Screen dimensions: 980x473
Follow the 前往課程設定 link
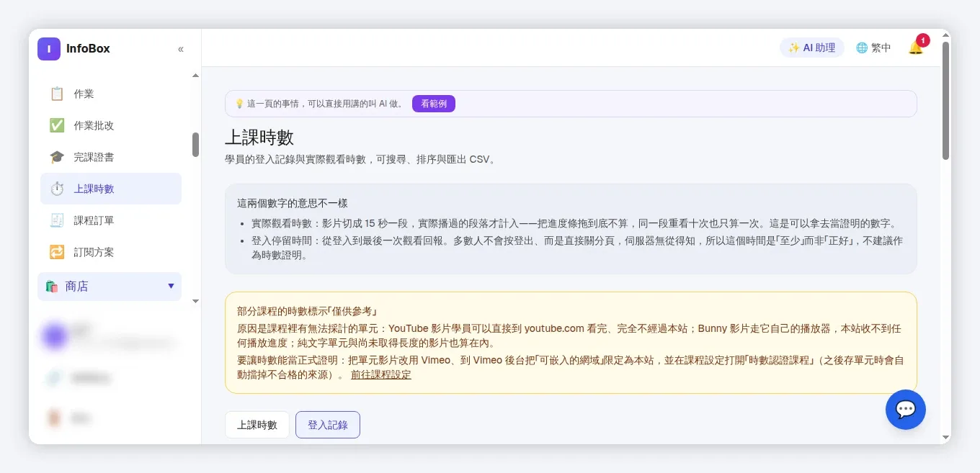[381, 374]
